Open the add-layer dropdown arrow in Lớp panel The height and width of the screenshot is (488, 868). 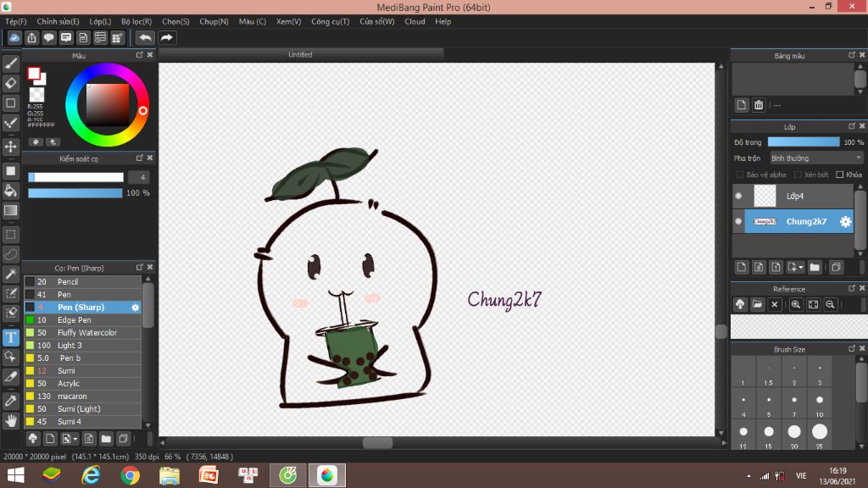click(x=801, y=268)
